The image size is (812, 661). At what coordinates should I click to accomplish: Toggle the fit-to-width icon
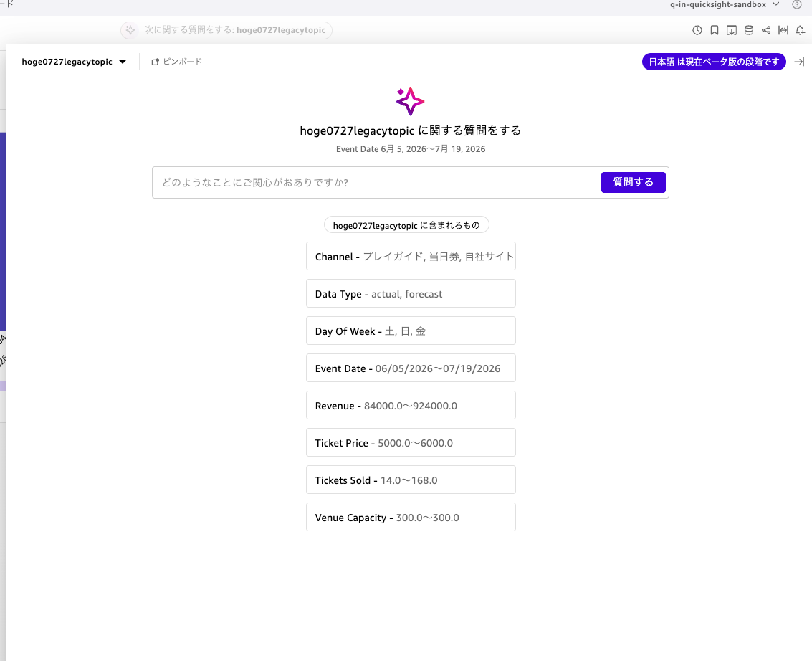click(x=783, y=31)
